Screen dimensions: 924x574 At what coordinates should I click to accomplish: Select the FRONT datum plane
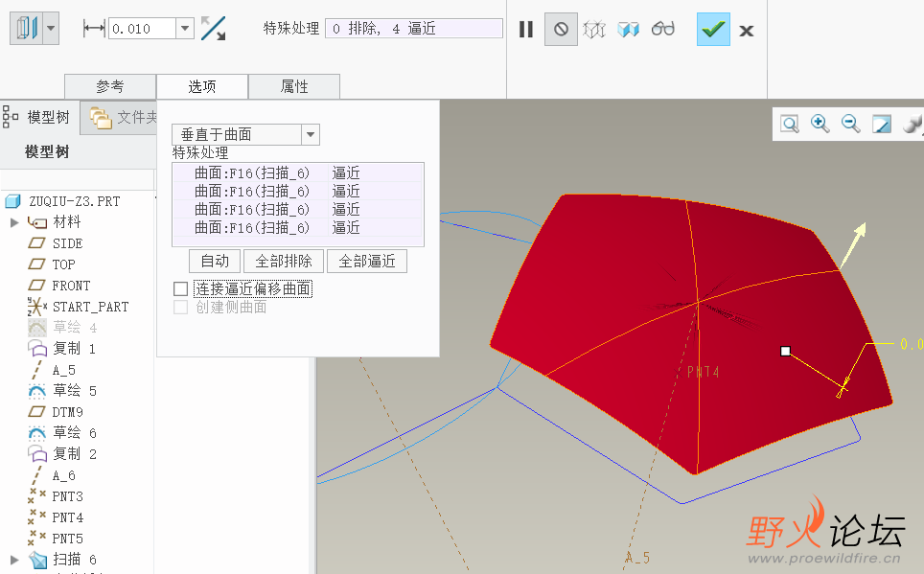click(71, 286)
